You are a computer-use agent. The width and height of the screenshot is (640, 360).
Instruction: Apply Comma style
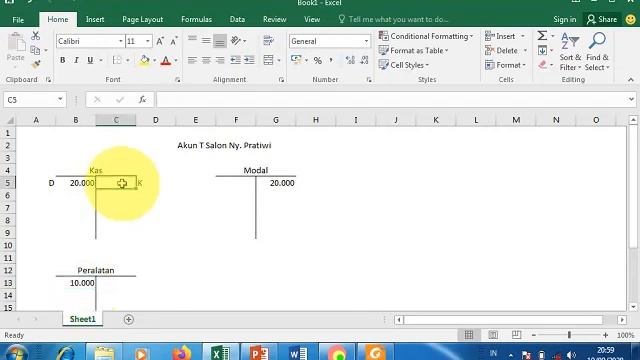click(x=331, y=60)
